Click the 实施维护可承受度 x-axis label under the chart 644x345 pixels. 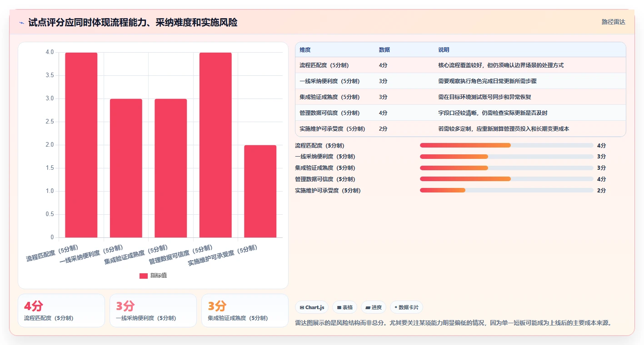point(223,255)
